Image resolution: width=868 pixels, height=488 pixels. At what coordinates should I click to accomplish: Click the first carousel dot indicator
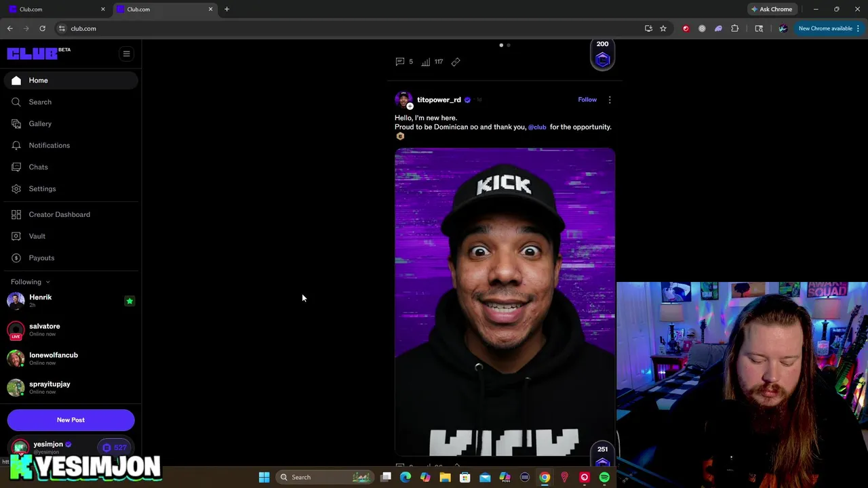pyautogui.click(x=501, y=45)
